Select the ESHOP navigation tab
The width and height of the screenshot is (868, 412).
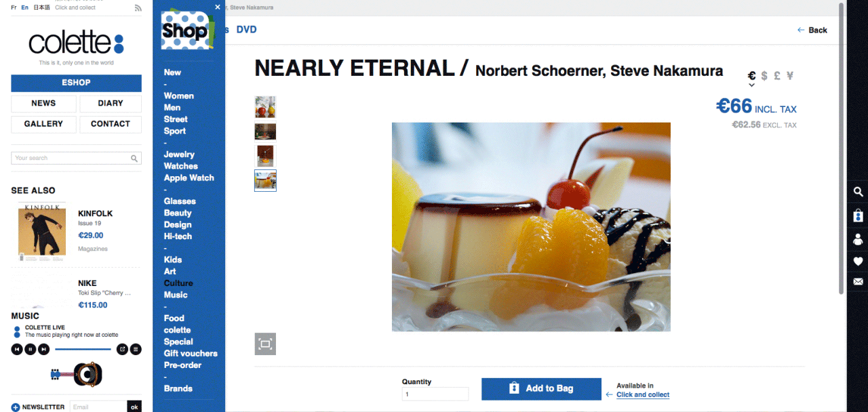pyautogui.click(x=76, y=83)
